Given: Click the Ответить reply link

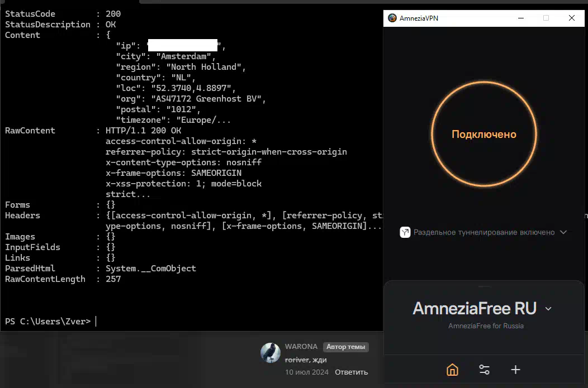Looking at the screenshot, I should 352,372.
